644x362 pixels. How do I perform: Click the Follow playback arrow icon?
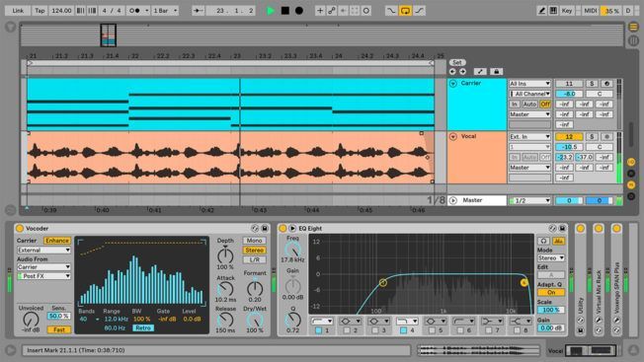tap(199, 11)
